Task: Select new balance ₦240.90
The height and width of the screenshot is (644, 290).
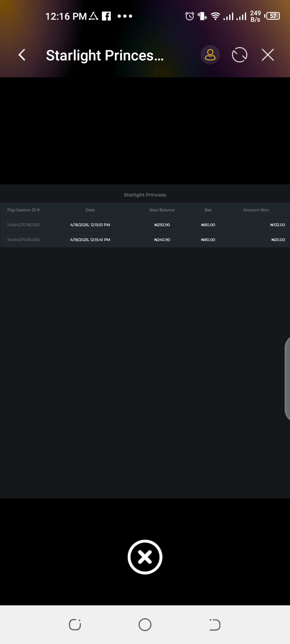Action: point(162,240)
